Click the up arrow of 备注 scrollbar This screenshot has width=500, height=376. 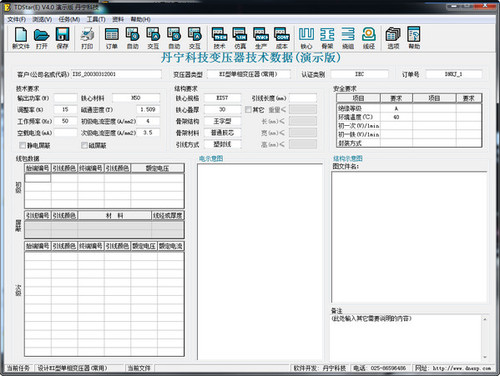point(485,319)
